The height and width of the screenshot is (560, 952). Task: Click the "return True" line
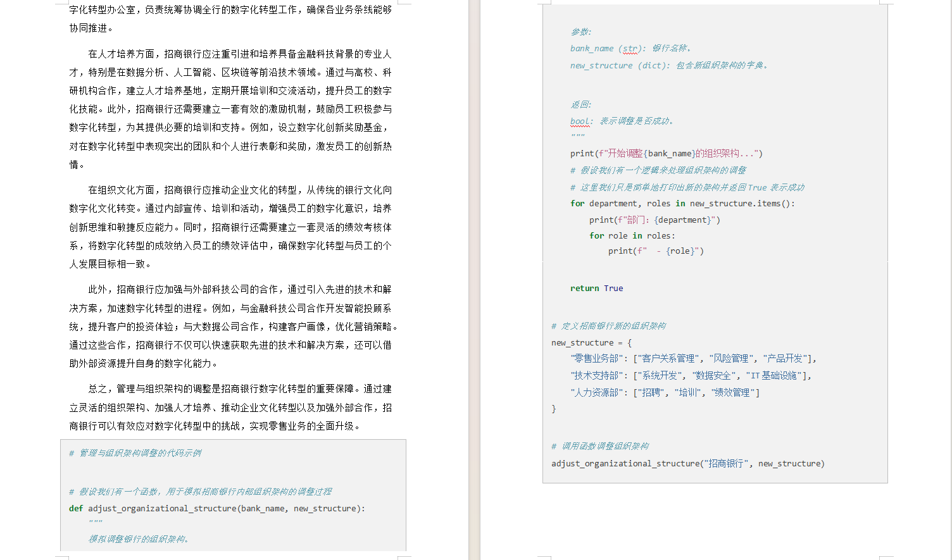coord(597,288)
